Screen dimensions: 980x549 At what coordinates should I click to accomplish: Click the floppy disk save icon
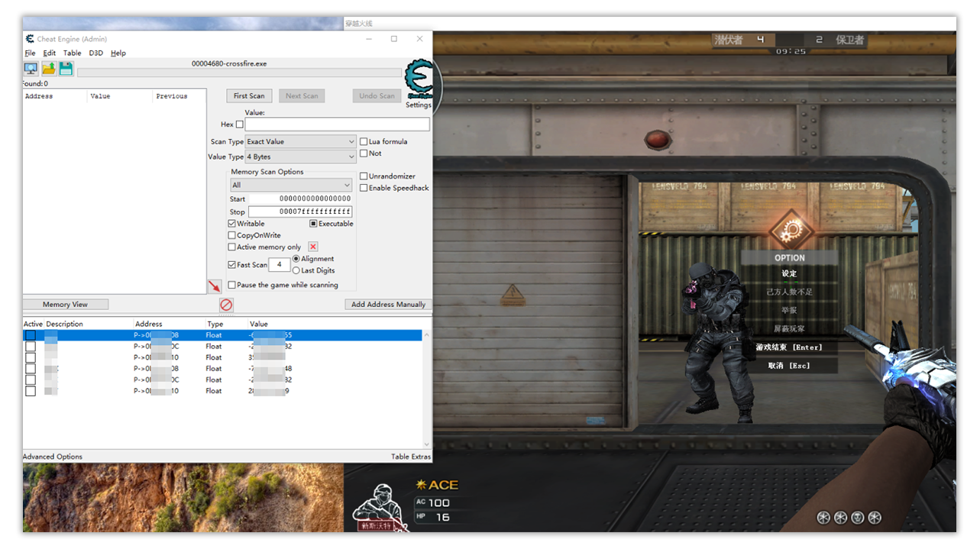click(66, 69)
